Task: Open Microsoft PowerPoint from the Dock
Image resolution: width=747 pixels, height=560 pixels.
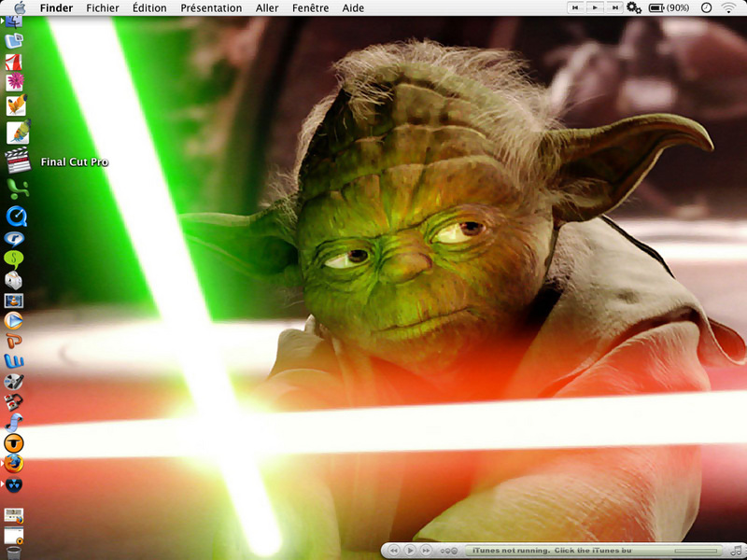Action: [13, 341]
